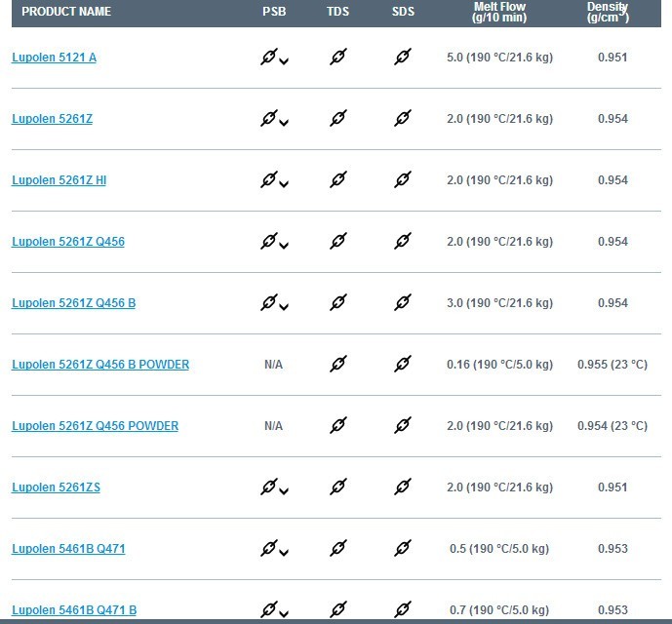
Task: Open SDS link icon for Lupolen 5261Z Q456 B row
Action: [x=403, y=302]
